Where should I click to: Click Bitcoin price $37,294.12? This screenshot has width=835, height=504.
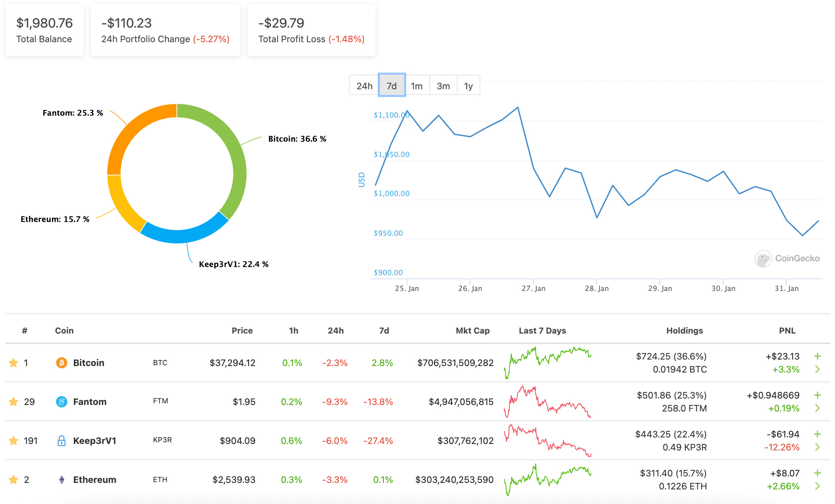tap(232, 363)
